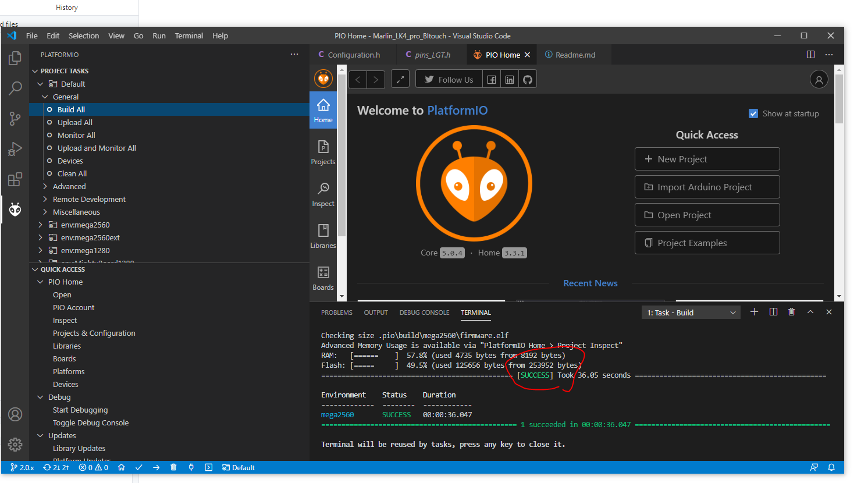
Task: Click the expand fullscreen icon in PIO Home
Action: 400,79
